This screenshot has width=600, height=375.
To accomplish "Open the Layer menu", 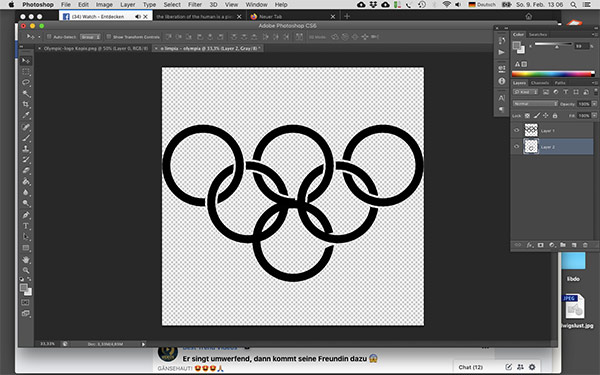I will click(x=127, y=5).
